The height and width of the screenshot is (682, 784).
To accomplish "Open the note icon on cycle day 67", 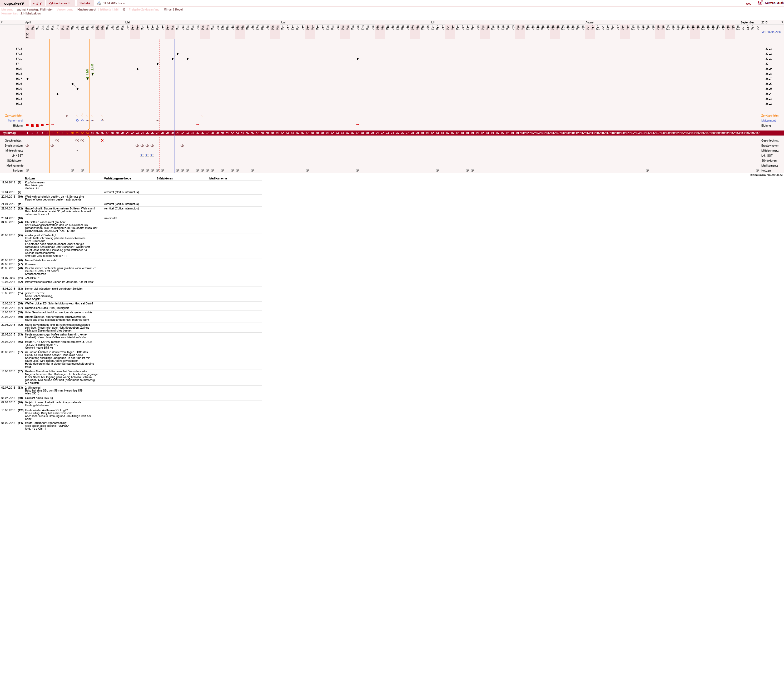I will tap(357, 170).
